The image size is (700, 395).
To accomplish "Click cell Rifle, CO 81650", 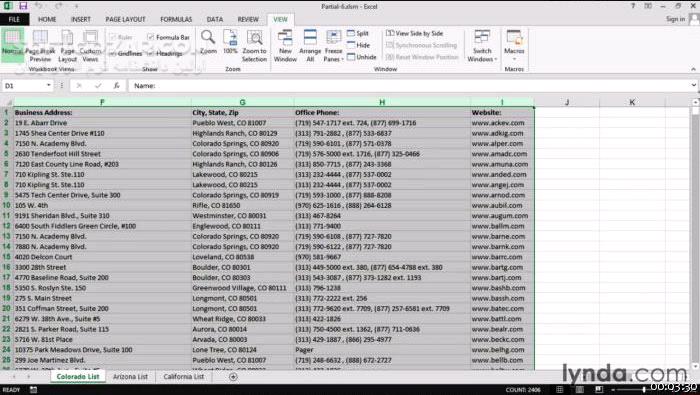I will coord(242,205).
